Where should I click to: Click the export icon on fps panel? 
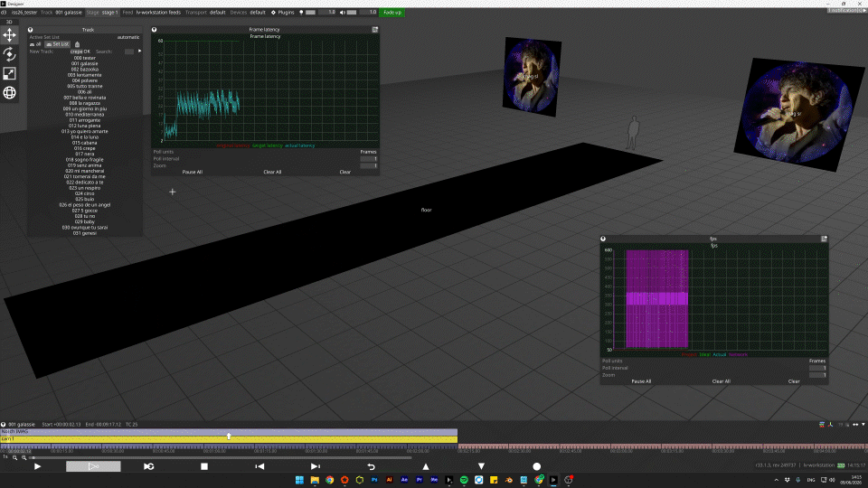[x=825, y=239]
